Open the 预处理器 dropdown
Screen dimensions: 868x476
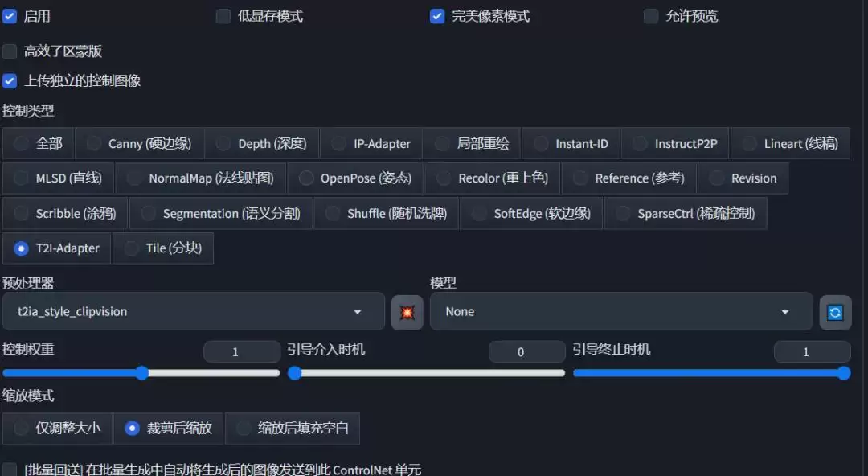point(193,312)
